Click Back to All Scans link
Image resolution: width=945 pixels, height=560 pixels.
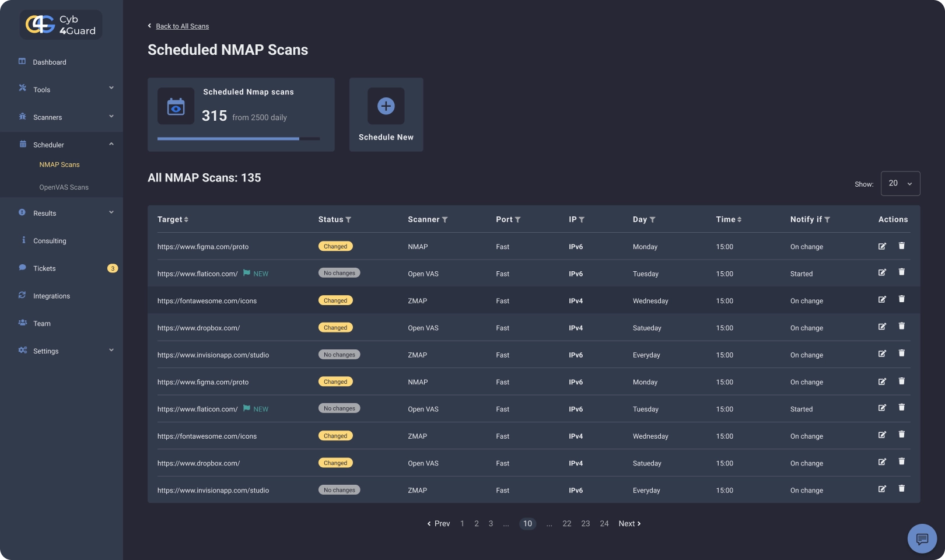click(x=182, y=26)
